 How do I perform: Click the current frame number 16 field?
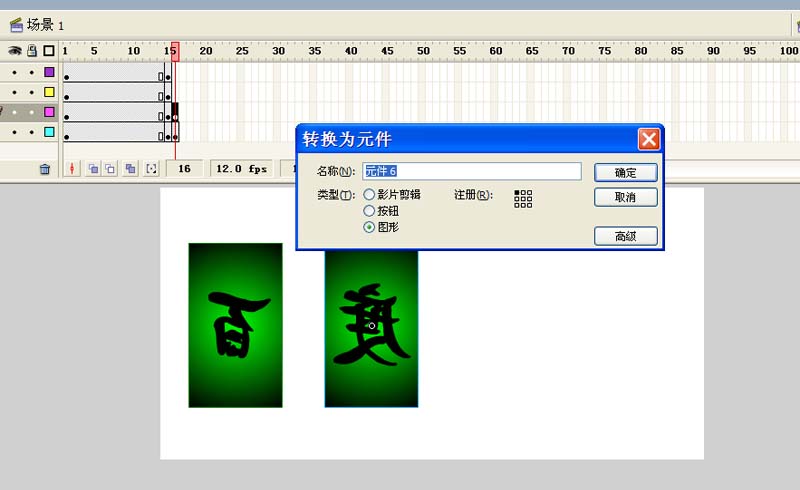tap(184, 168)
